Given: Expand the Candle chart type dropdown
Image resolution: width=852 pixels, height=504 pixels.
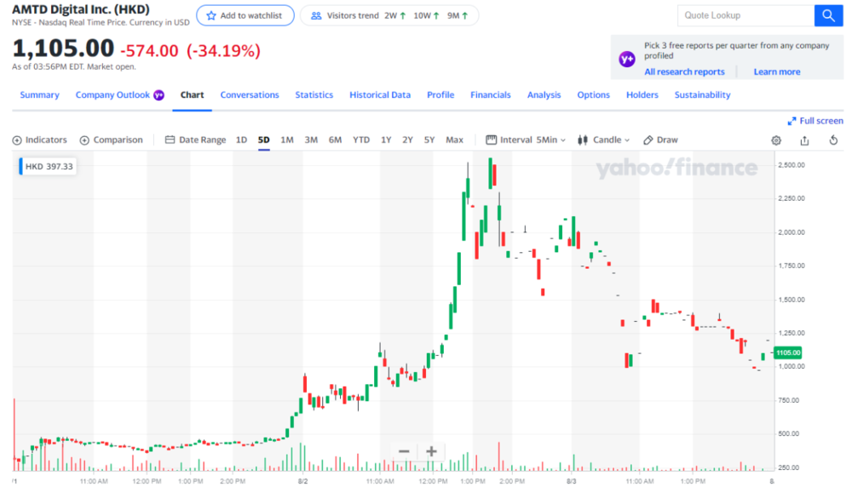Looking at the screenshot, I should click(x=603, y=140).
